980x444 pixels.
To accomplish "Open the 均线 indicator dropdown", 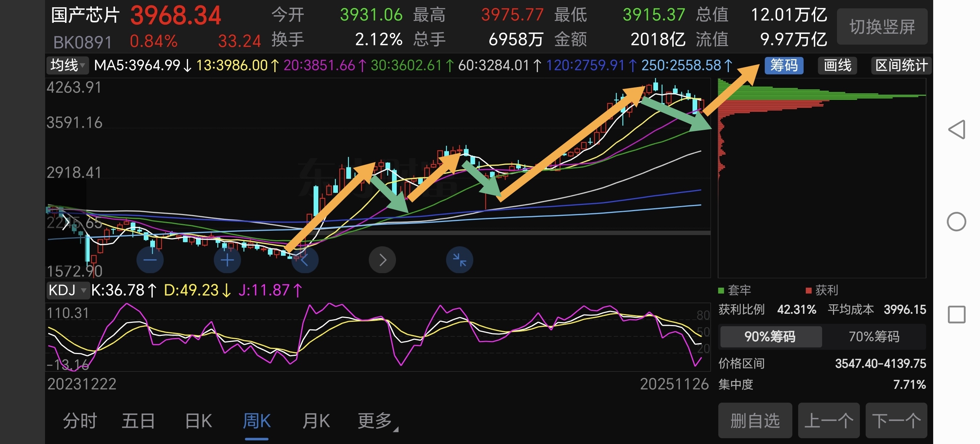I will point(68,65).
